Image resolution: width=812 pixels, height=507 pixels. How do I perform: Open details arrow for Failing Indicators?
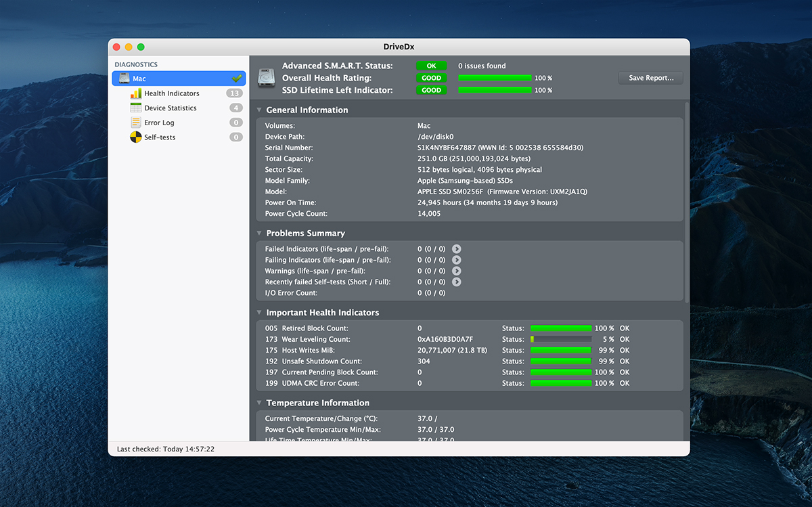click(457, 260)
